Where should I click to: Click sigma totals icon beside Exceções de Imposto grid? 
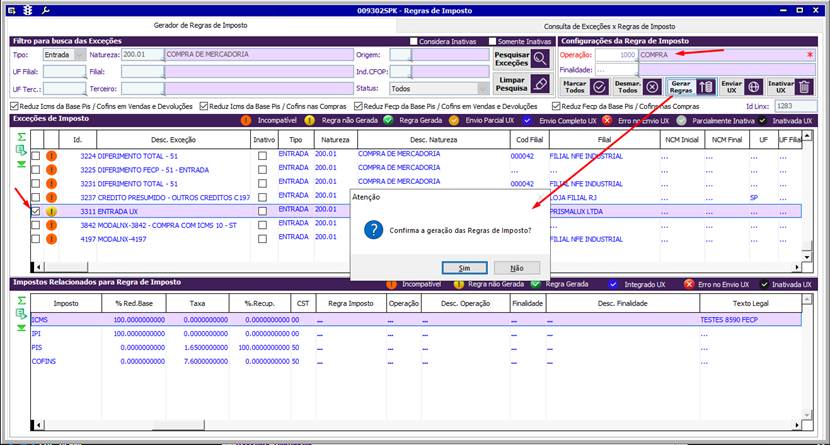tap(21, 137)
